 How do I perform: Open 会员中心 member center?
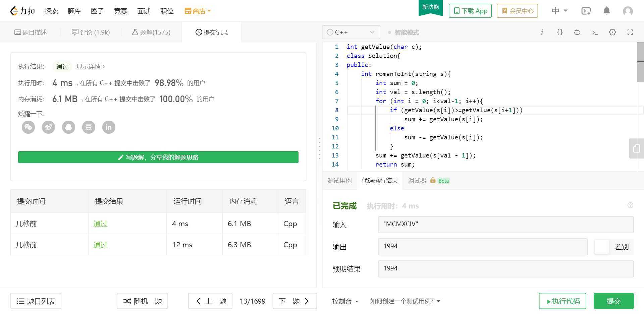click(517, 11)
